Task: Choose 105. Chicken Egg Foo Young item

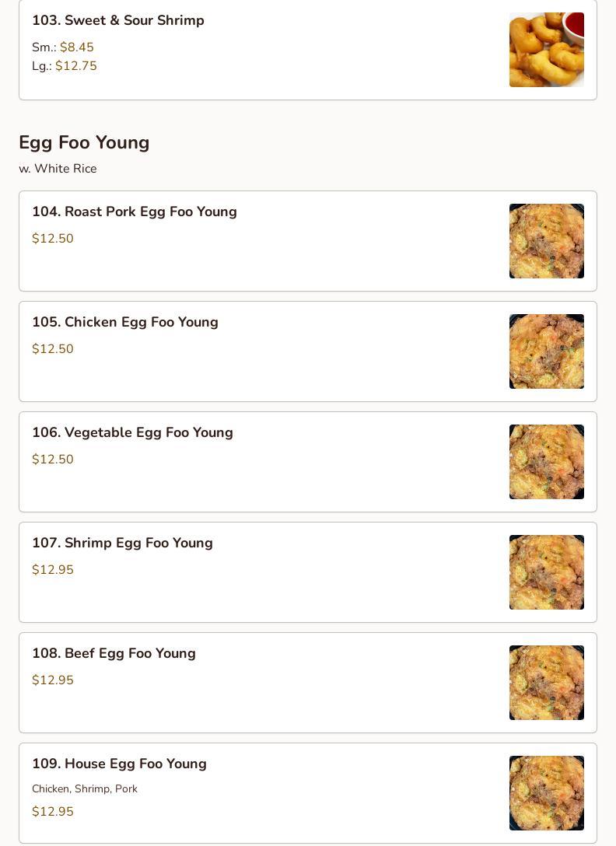Action: click(125, 322)
